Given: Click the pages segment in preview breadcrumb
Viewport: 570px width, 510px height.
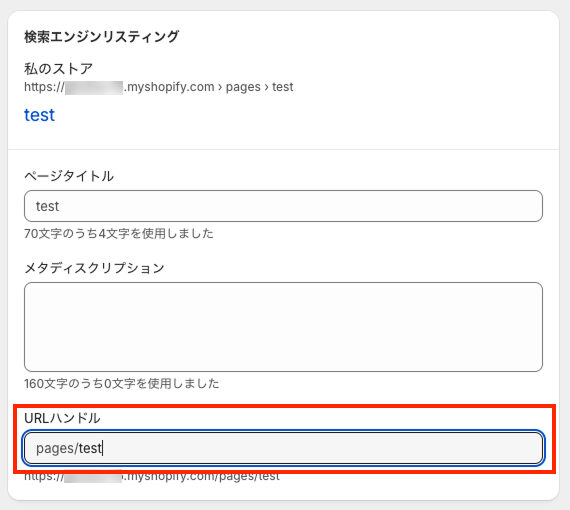Looking at the screenshot, I should click(243, 87).
